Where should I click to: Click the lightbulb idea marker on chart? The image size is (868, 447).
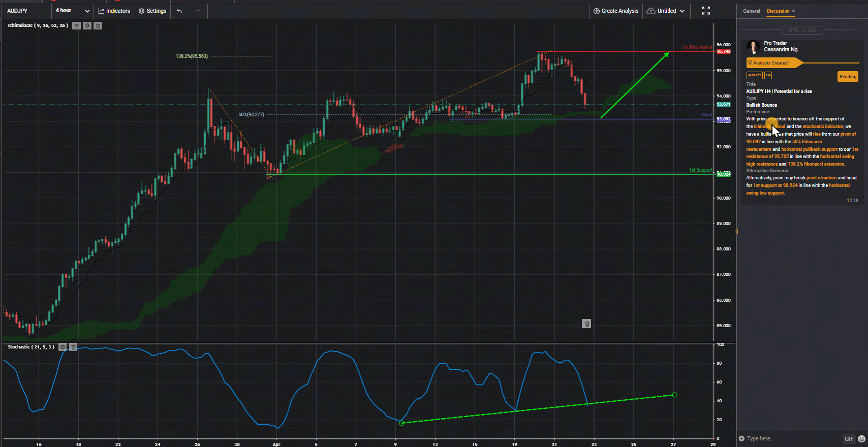pos(586,324)
